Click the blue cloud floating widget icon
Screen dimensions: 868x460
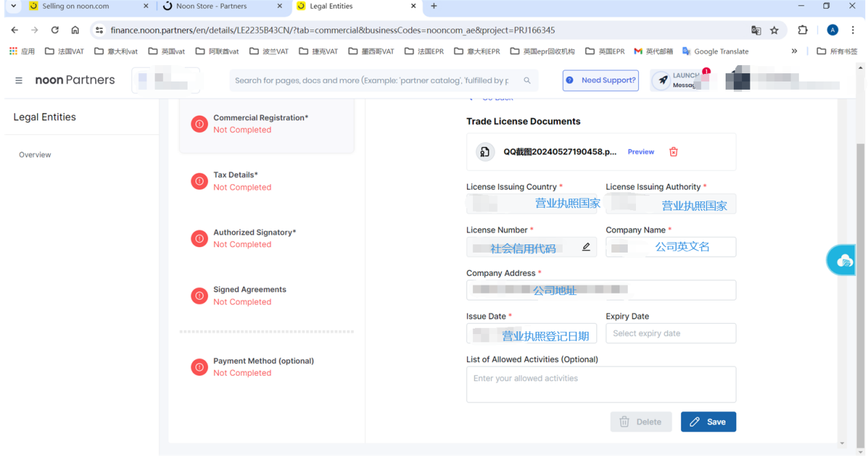click(845, 260)
